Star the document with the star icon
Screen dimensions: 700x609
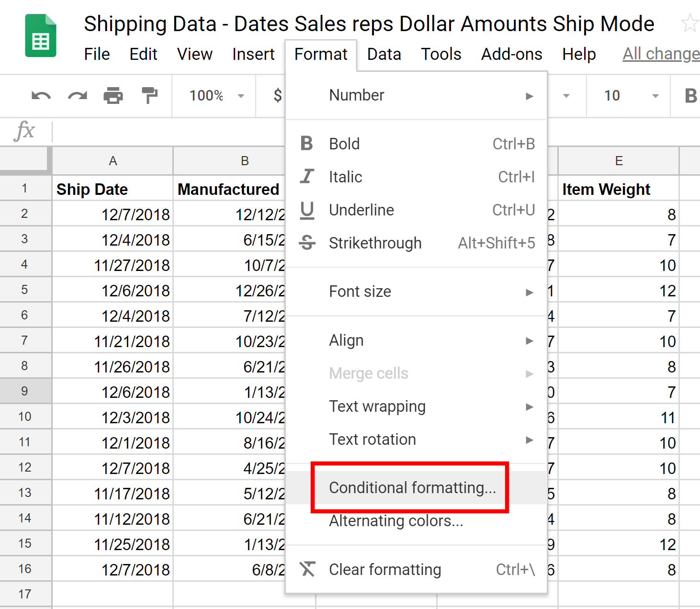[689, 23]
